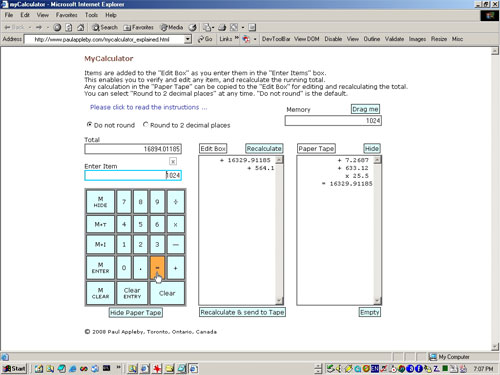Click the Stop icon in browser toolbar
Screen dimensions: 500x375
(x=57, y=27)
